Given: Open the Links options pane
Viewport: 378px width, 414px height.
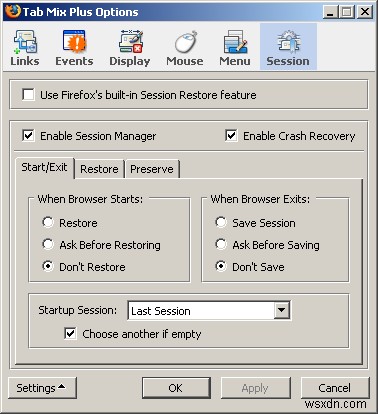Looking at the screenshot, I should click(25, 47).
